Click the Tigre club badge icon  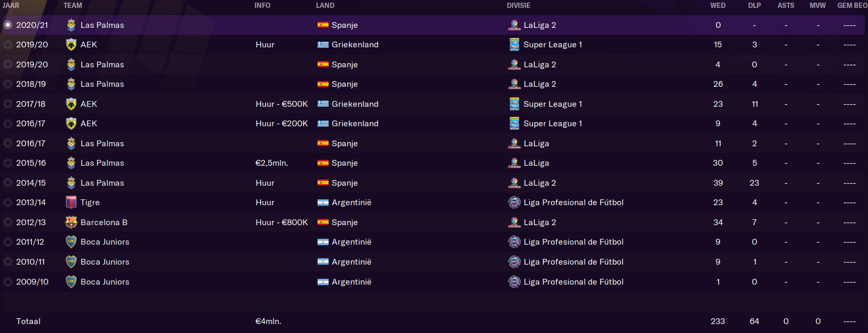(x=71, y=203)
